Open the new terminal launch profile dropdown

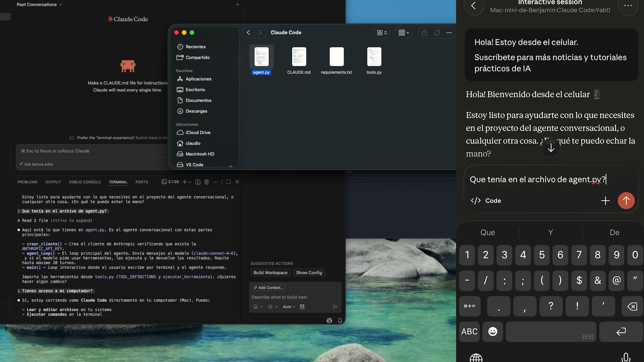pos(190,182)
